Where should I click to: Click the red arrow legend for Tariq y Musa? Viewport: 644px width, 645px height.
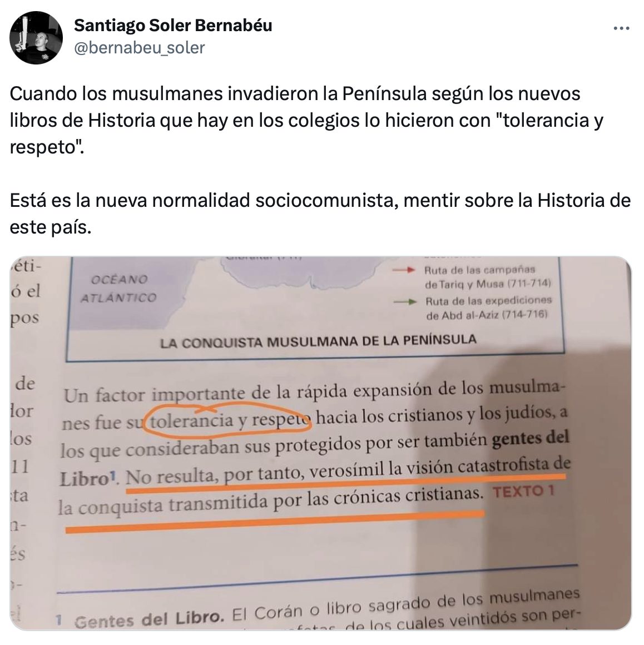[403, 270]
